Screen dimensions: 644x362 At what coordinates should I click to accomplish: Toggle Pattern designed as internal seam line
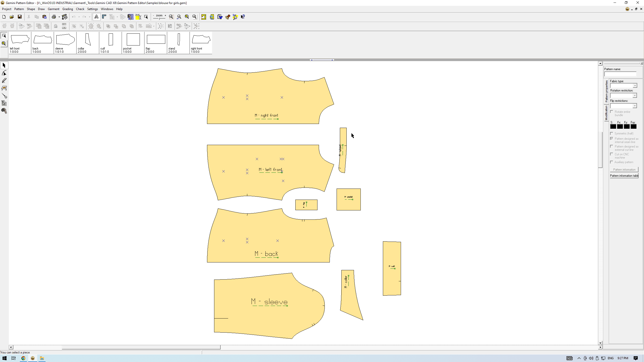tap(612, 139)
